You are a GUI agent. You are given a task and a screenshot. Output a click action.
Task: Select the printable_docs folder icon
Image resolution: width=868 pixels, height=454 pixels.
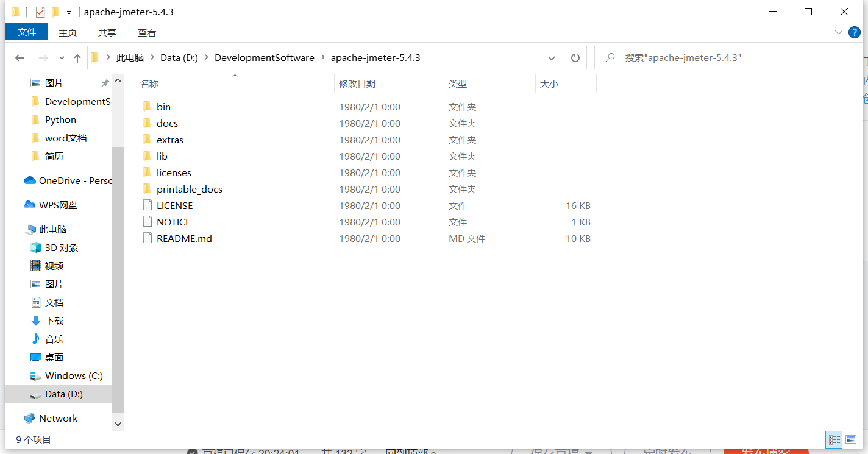pos(147,189)
